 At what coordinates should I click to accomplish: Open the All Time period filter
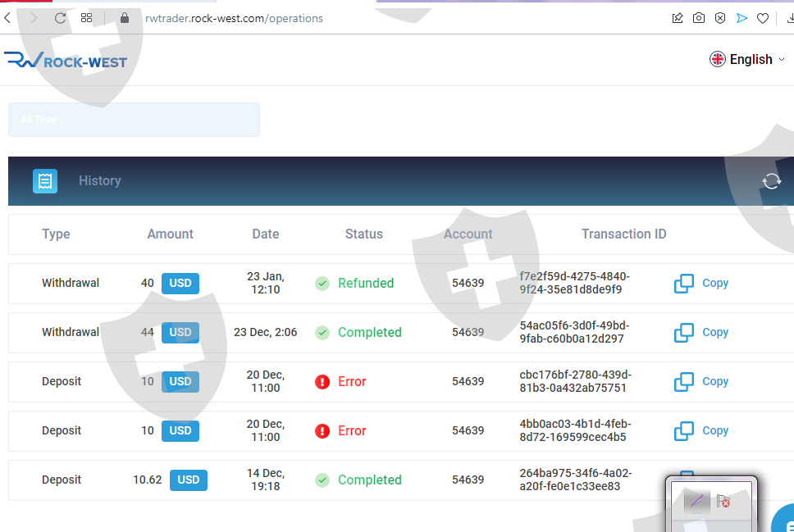135,120
